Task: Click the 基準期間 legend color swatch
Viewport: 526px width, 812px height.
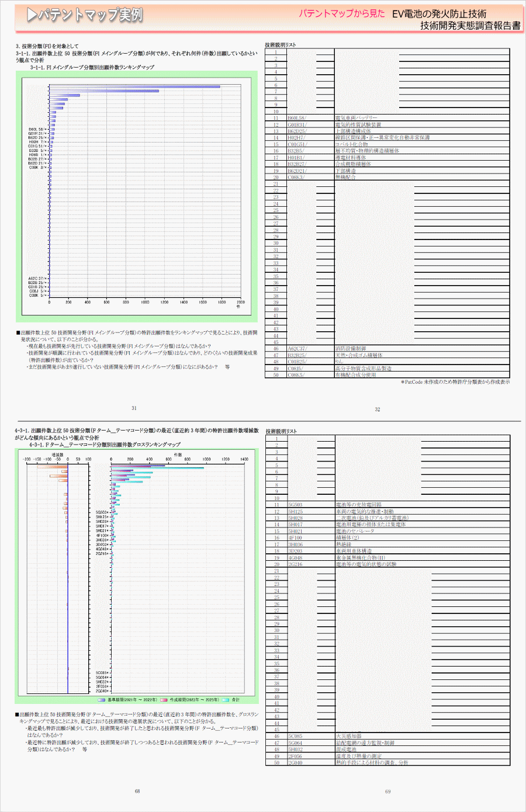Action: (x=102, y=699)
